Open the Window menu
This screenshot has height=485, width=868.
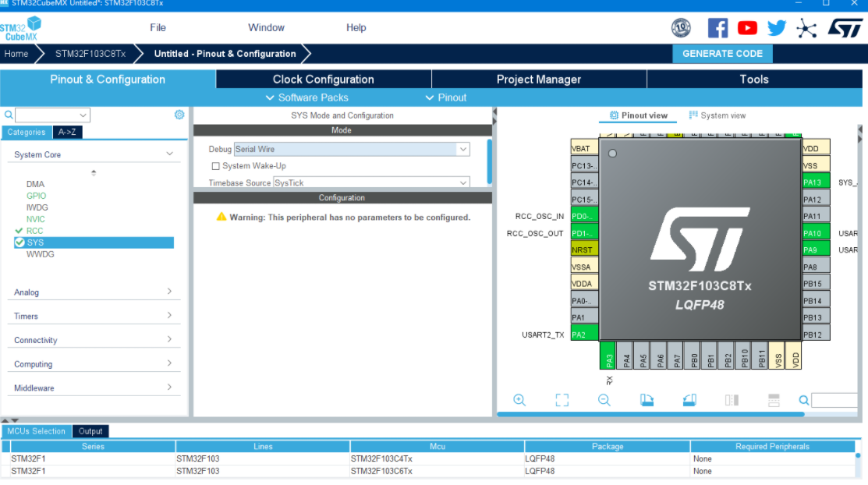click(x=266, y=28)
